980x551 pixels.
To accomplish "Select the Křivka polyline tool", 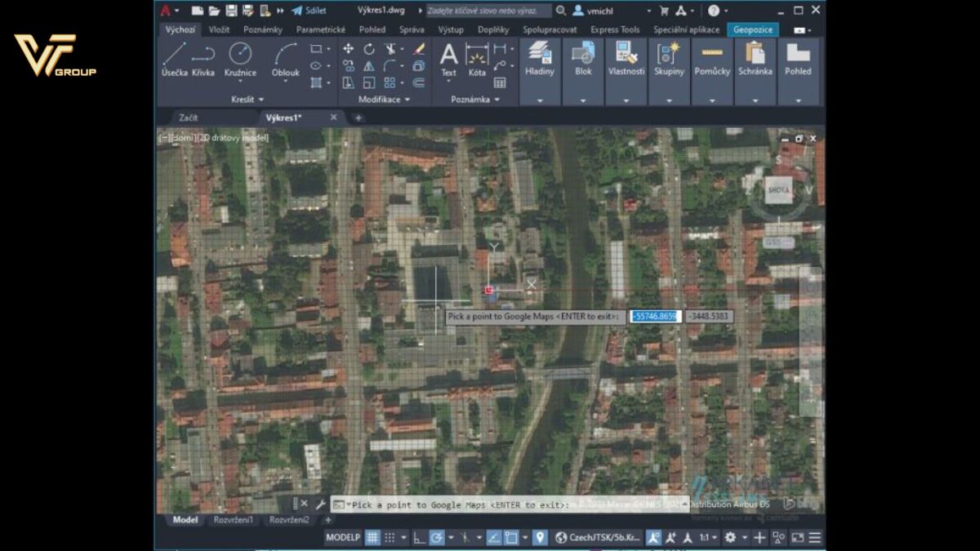I will 203,60.
